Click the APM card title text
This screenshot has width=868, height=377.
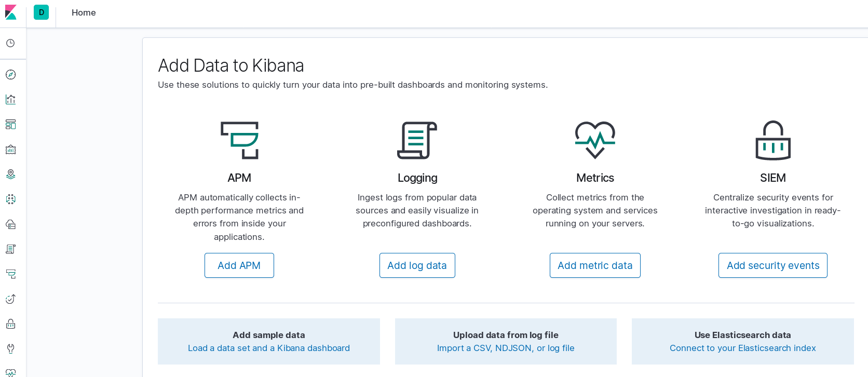point(239,178)
